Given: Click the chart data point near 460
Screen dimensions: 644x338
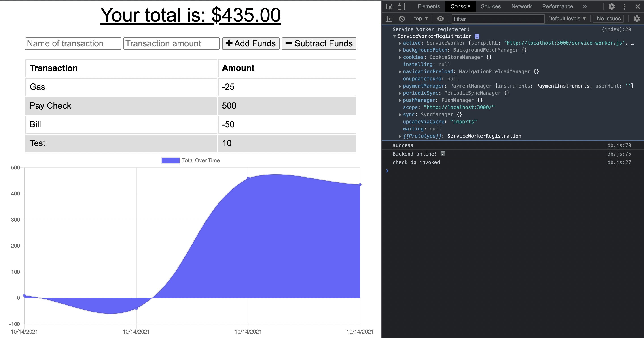Looking at the screenshot, I should 248,178.
